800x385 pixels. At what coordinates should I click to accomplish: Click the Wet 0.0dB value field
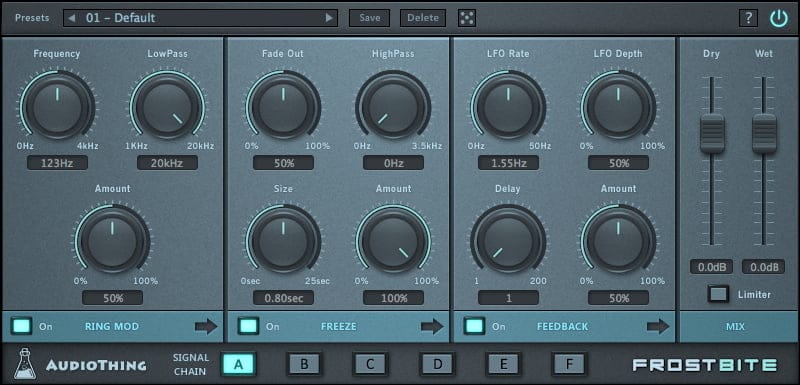click(763, 267)
